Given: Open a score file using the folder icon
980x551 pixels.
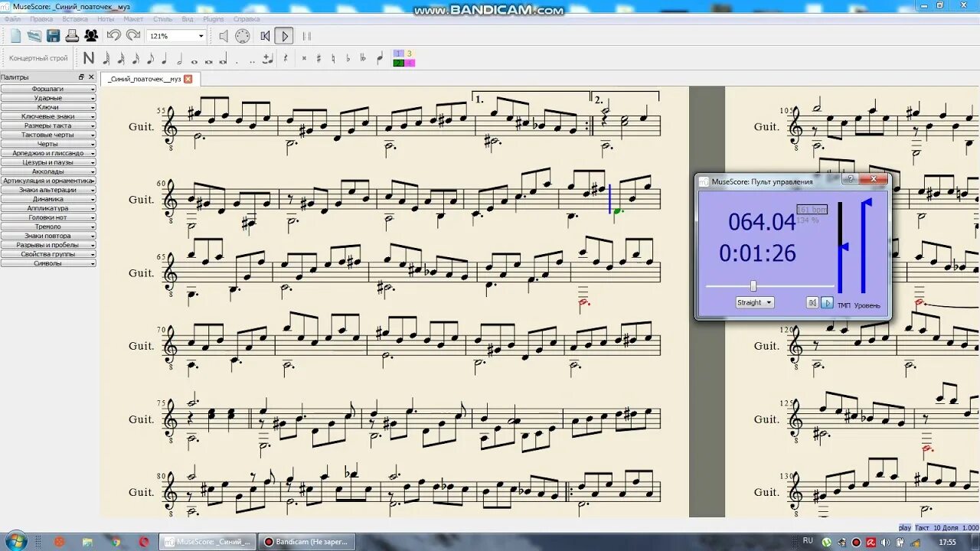Looking at the screenshot, I should [34, 36].
